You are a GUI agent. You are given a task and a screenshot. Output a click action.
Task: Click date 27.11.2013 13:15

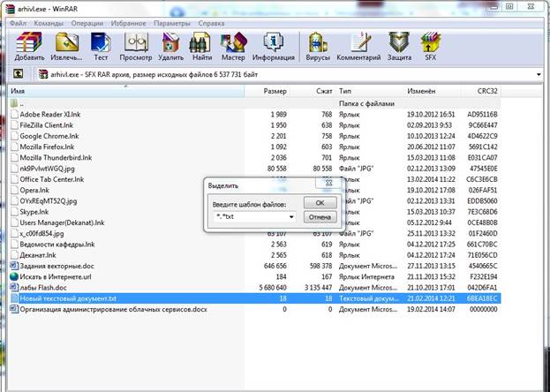click(x=431, y=266)
